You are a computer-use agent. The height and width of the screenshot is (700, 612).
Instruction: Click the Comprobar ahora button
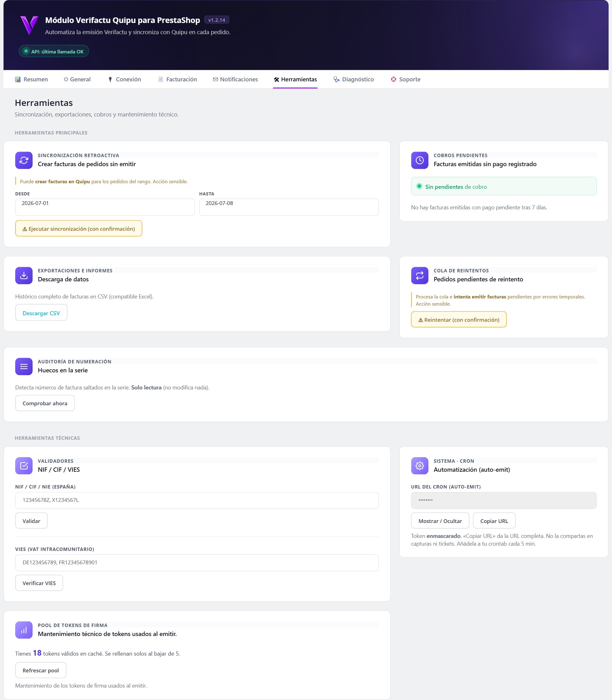45,403
